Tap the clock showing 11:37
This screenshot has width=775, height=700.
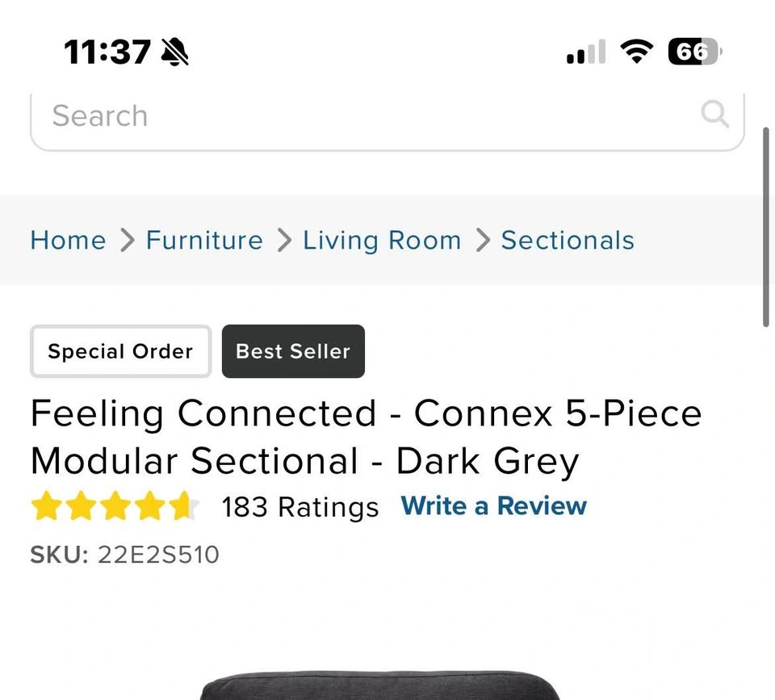107,52
